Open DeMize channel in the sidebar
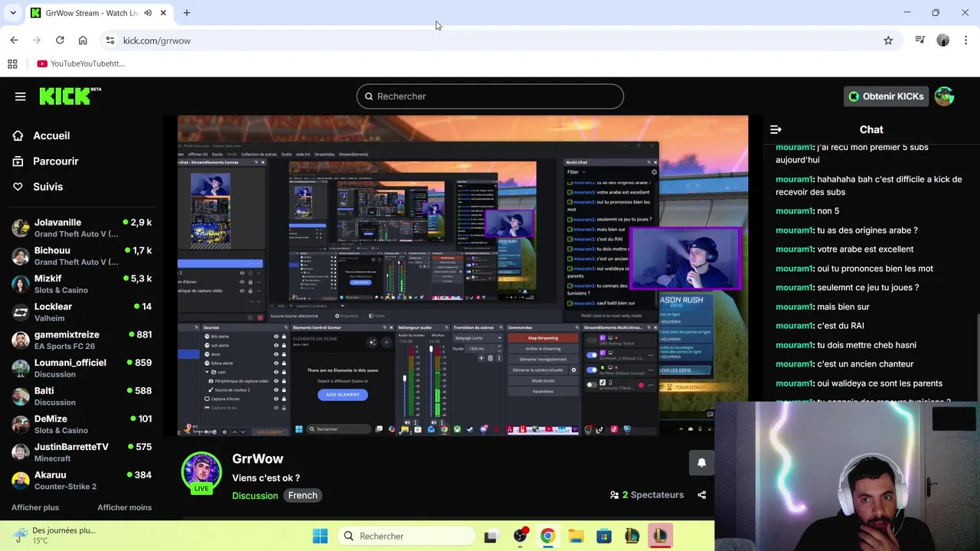980x551 pixels. coord(82,424)
